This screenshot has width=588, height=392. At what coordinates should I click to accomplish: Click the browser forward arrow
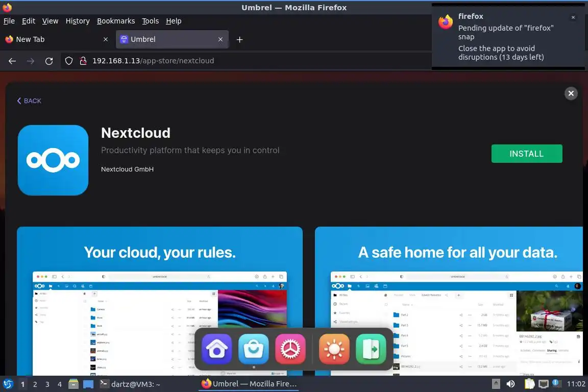(31, 61)
